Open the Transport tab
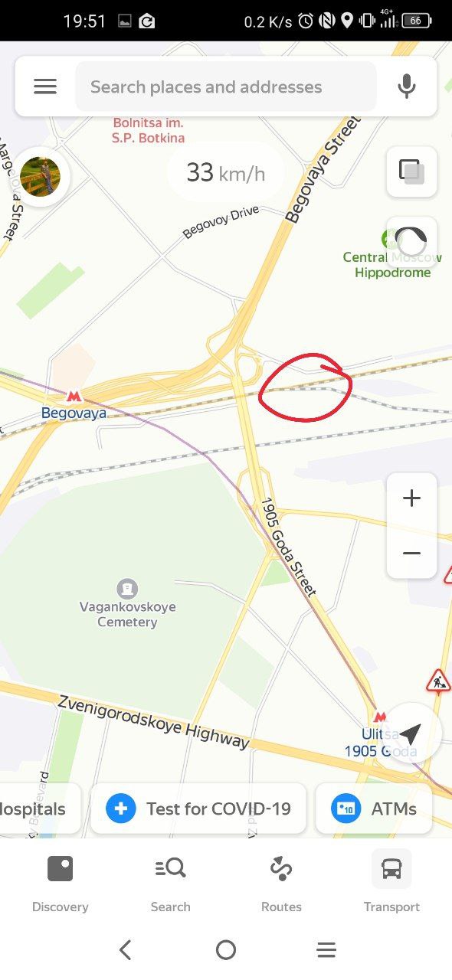This screenshot has width=452, height=980. coord(391,885)
